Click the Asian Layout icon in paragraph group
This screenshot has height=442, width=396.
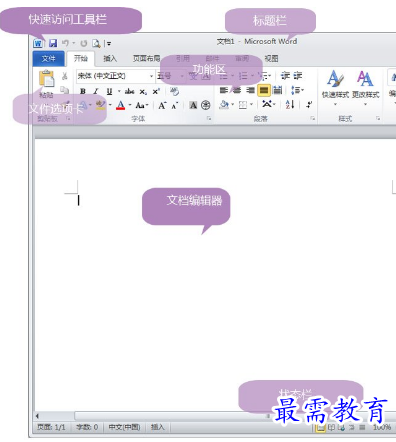click(x=267, y=104)
